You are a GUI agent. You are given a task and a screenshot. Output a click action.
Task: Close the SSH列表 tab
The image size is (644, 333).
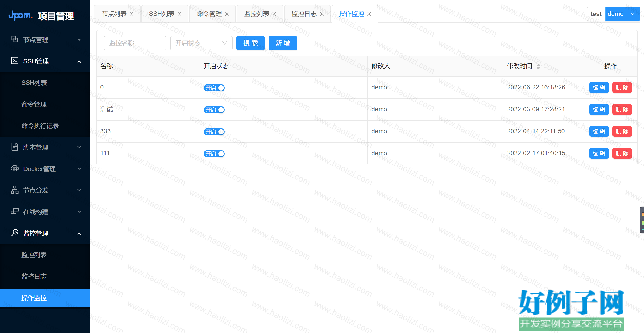[179, 14]
